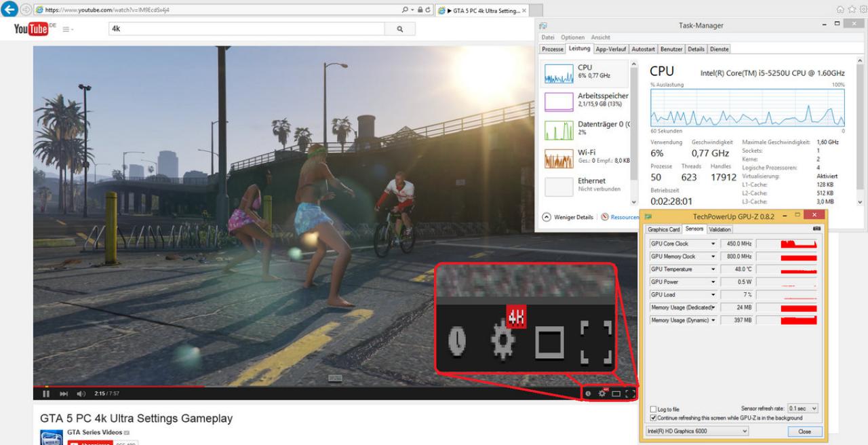Switch to Prozesse tab in Task-Manager

[553, 49]
